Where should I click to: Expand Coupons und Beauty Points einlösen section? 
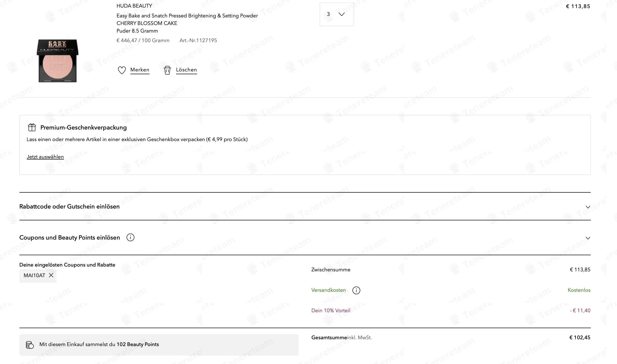[x=305, y=238]
